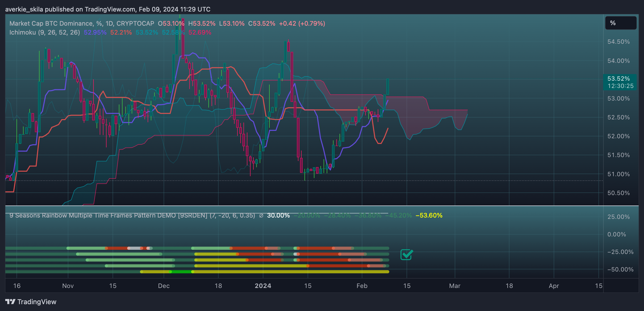Click the 53.52% current price label

tap(619, 79)
